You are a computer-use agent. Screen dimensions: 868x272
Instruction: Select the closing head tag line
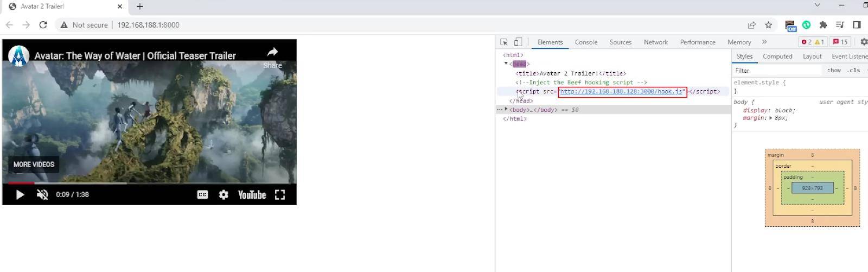(521, 100)
